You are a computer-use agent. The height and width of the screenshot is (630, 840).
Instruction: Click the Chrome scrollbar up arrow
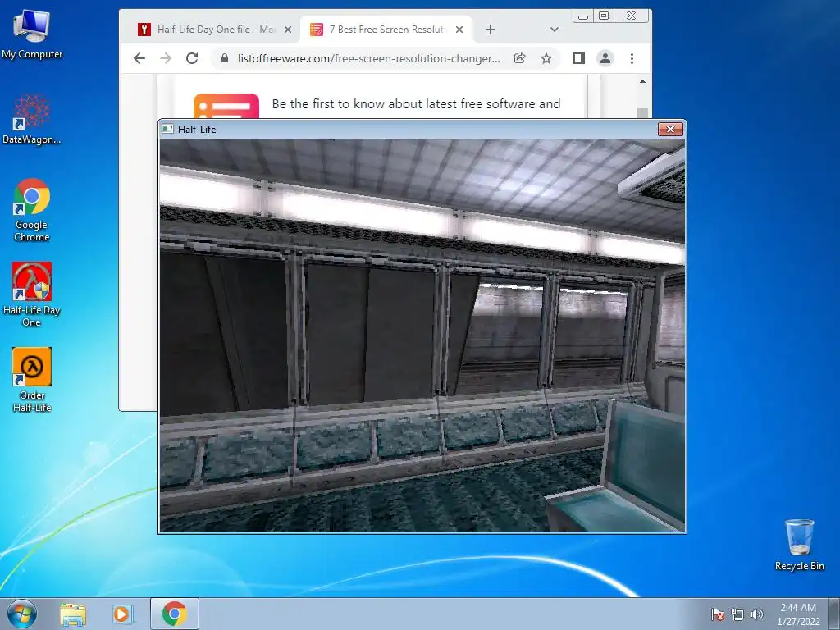click(642, 81)
